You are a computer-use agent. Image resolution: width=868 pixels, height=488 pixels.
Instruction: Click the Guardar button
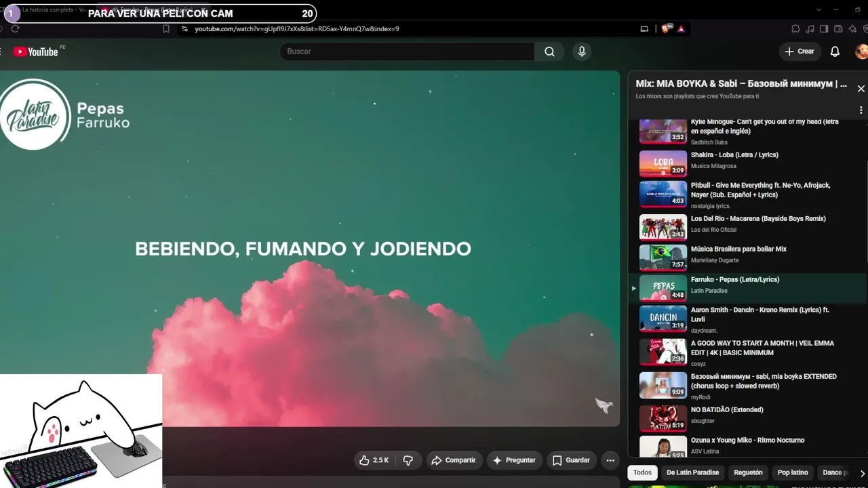point(571,460)
